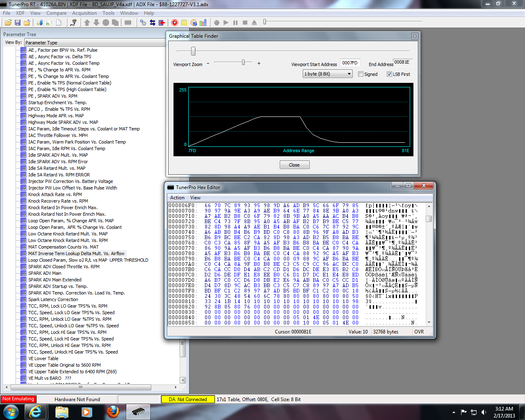Click the toolbar playback position slider

point(265,21)
